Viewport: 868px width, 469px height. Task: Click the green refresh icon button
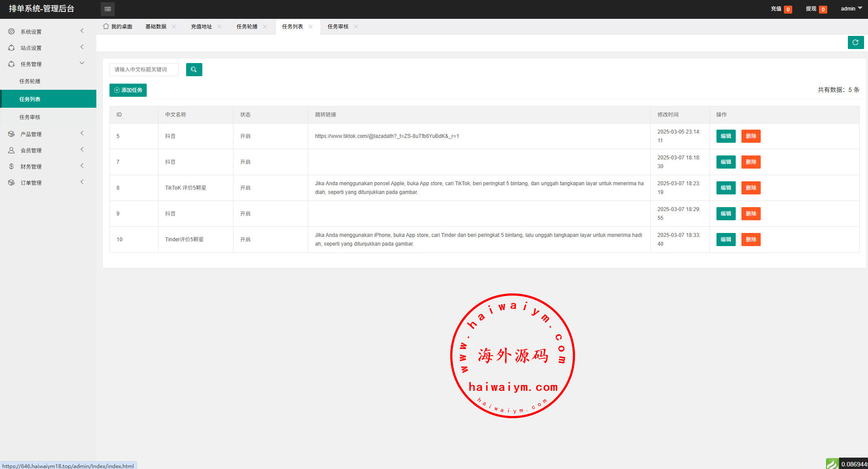pos(855,42)
